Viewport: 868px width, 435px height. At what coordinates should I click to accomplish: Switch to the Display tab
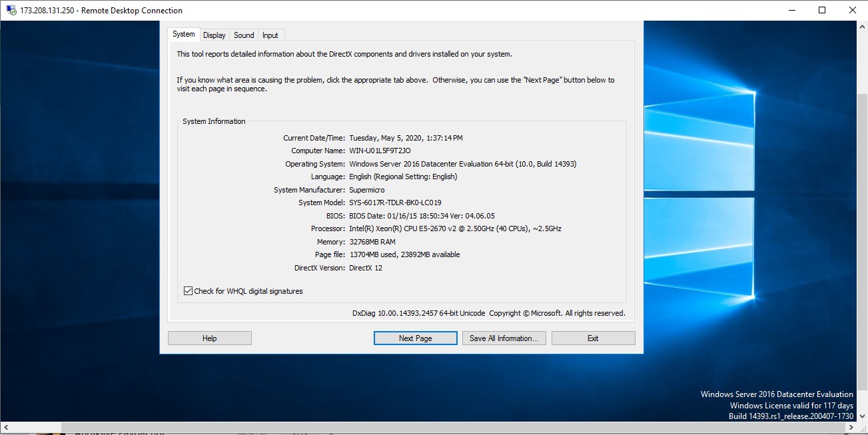pyautogui.click(x=215, y=35)
